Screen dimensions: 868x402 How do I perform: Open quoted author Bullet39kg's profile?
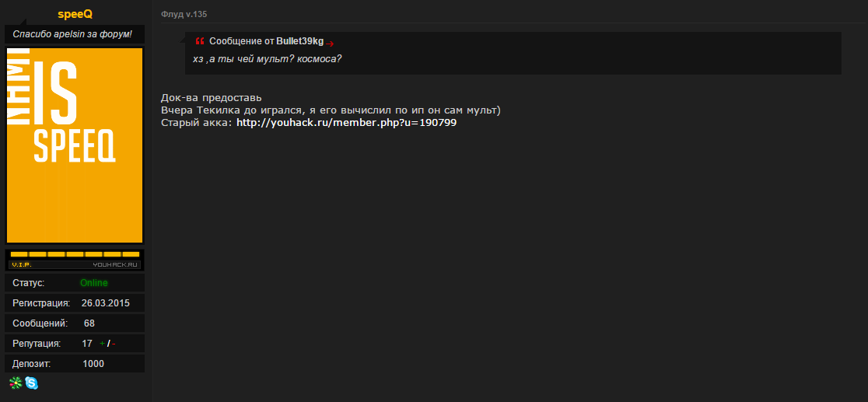300,41
